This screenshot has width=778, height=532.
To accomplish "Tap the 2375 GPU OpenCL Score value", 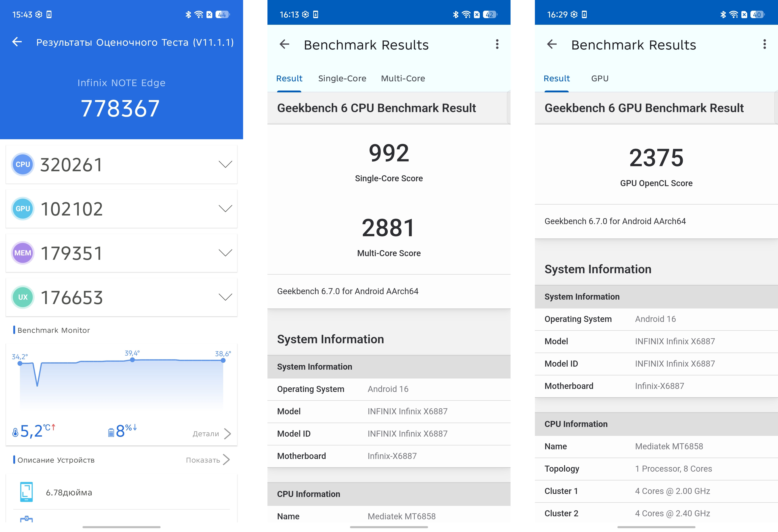I will [x=656, y=158].
